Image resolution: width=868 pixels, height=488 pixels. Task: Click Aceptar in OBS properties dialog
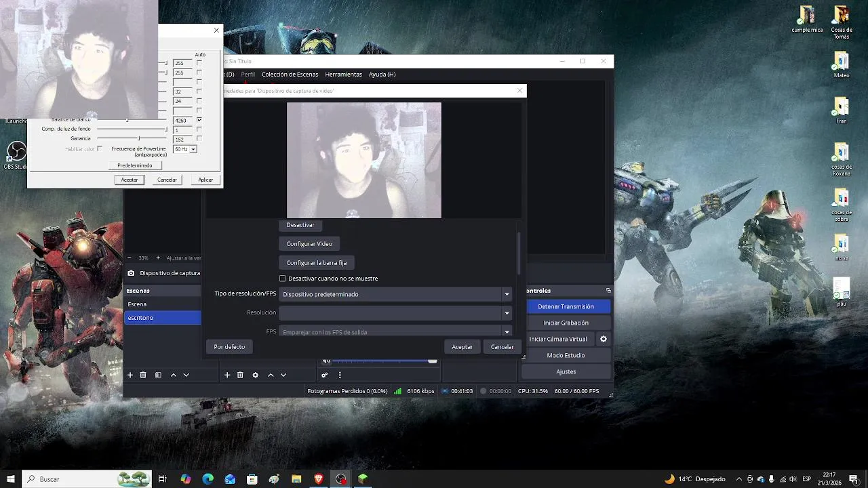(462, 347)
